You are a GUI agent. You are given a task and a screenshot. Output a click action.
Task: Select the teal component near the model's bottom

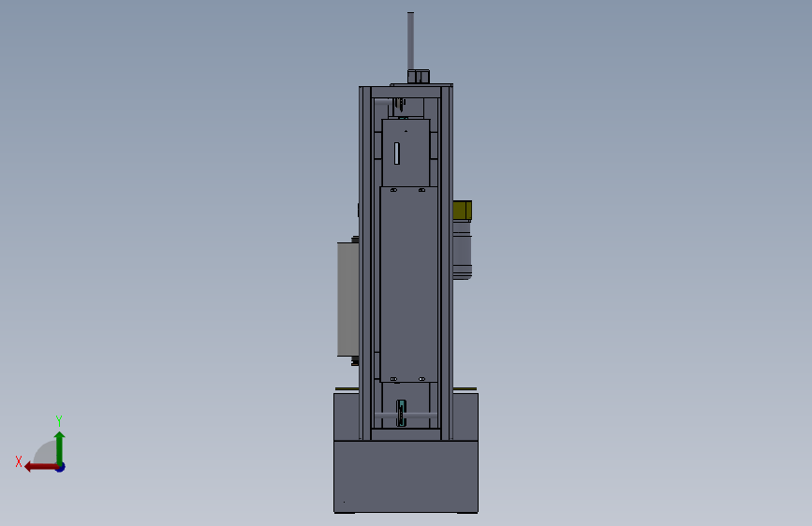[401, 413]
